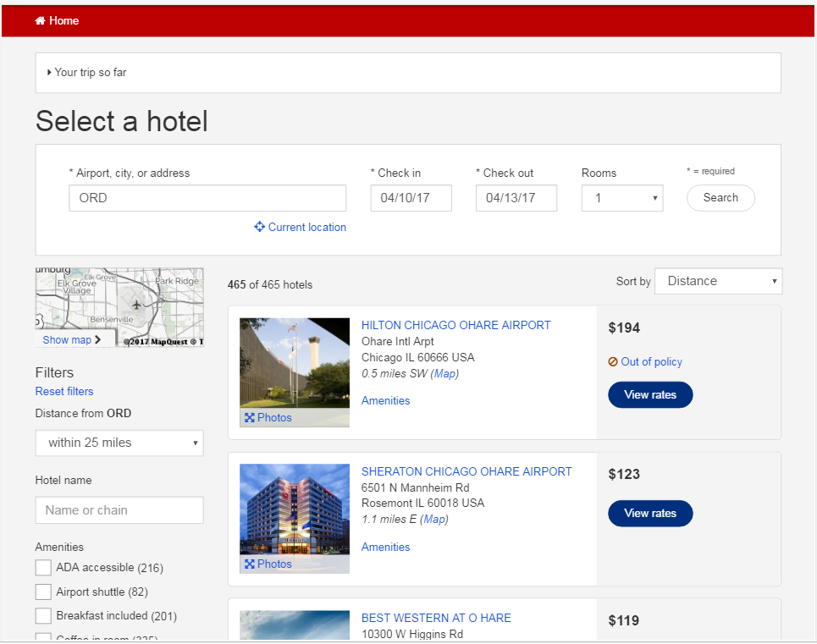
Task: Click the Out of policy link
Action: (x=651, y=362)
